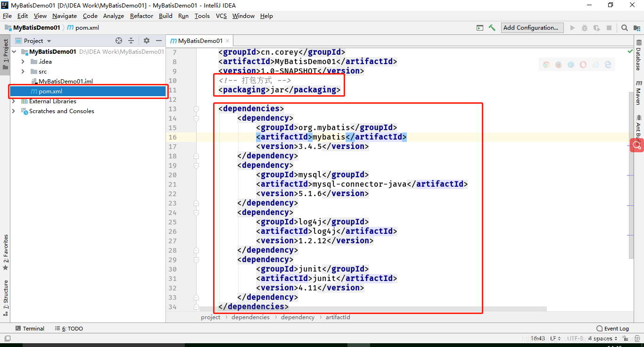Open the Help menu
The width and height of the screenshot is (644, 347).
pyautogui.click(x=266, y=16)
